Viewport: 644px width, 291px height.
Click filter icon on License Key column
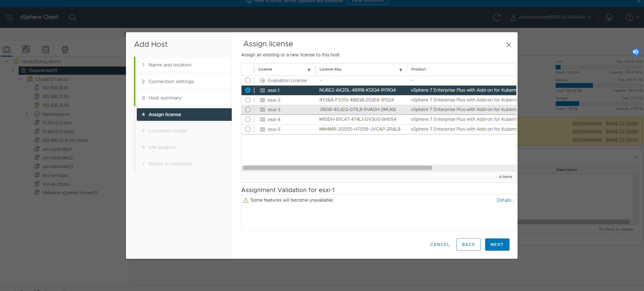[401, 70]
